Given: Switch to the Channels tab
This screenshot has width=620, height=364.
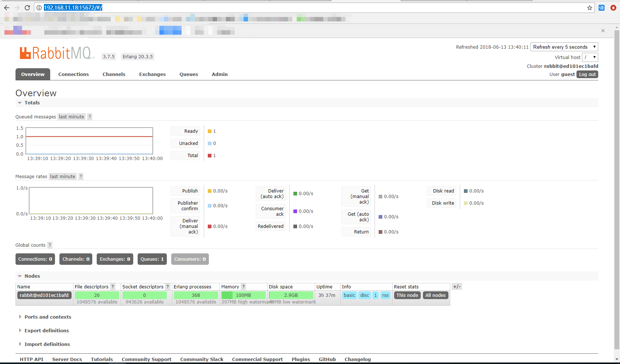Looking at the screenshot, I should (x=114, y=74).
